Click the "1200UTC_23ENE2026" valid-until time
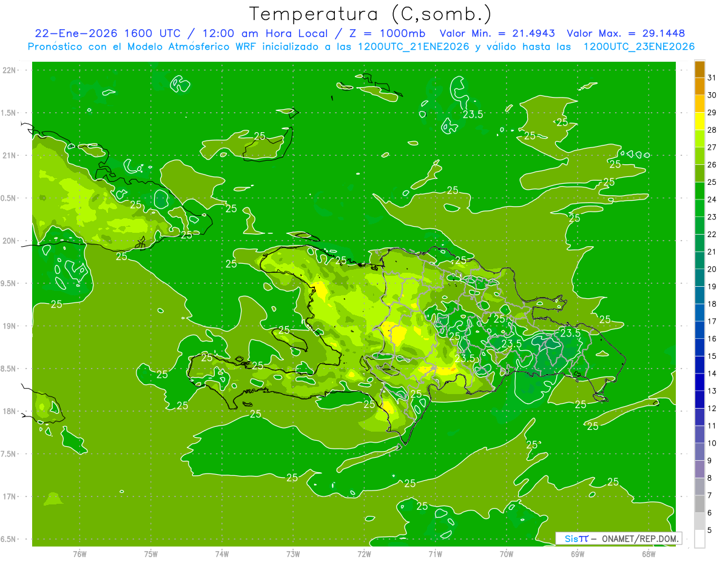728x562 pixels. [639, 47]
